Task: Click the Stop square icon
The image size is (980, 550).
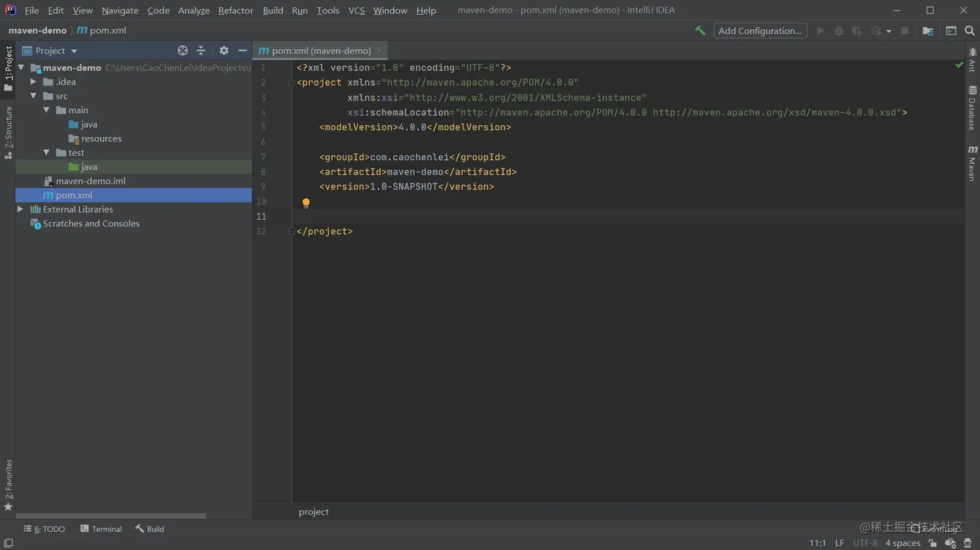Action: click(905, 30)
